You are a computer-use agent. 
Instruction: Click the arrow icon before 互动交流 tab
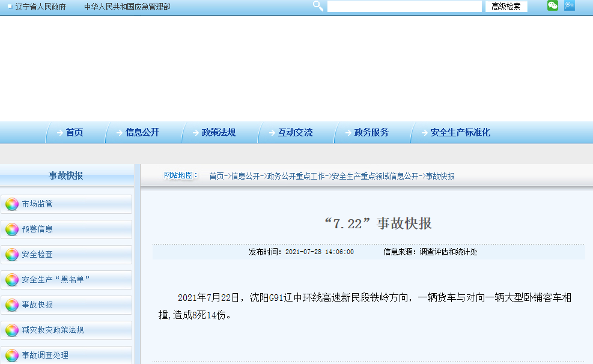[272, 133]
